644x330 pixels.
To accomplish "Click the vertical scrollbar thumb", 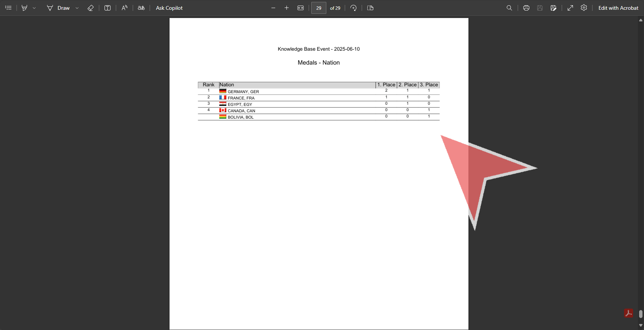I will 641,314.
